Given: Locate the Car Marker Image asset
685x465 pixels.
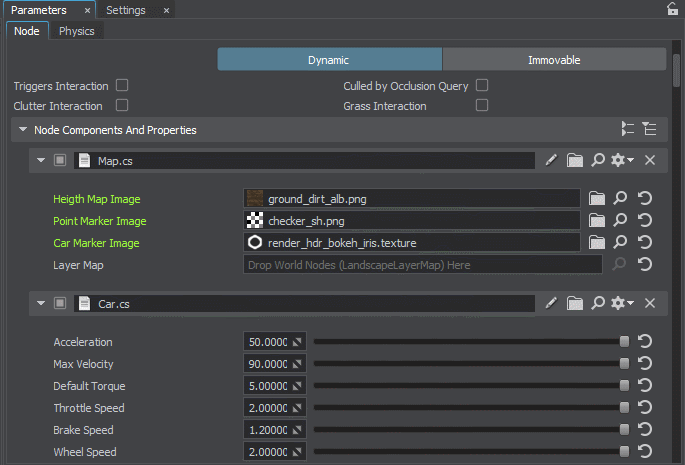Looking at the screenshot, I should pyautogui.click(x=620, y=243).
